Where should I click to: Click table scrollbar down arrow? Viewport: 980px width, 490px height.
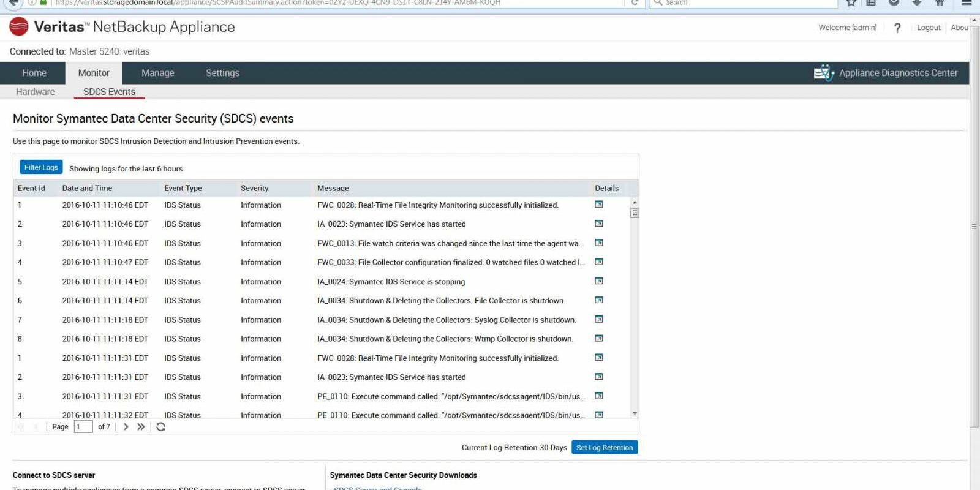635,413
